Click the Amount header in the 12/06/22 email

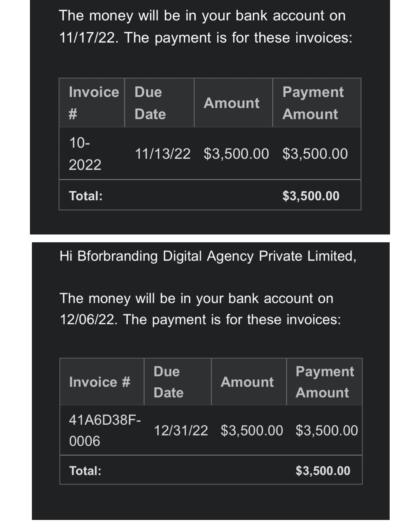[x=247, y=382]
